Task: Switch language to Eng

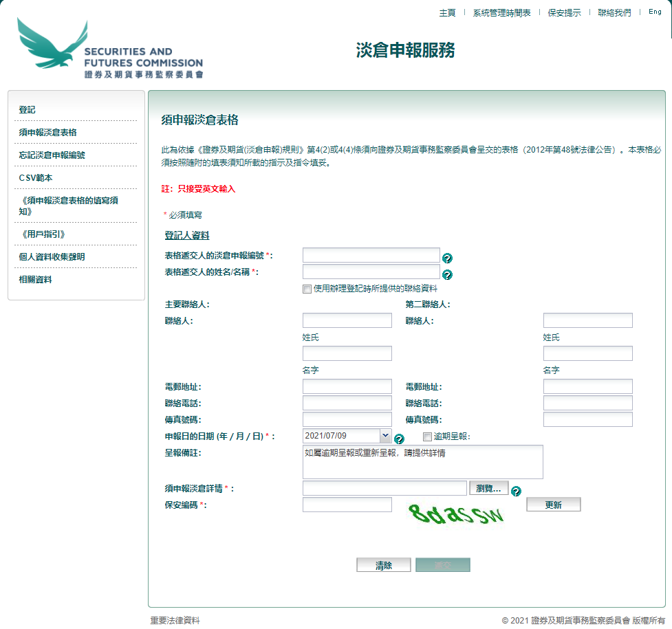Action: click(x=655, y=12)
